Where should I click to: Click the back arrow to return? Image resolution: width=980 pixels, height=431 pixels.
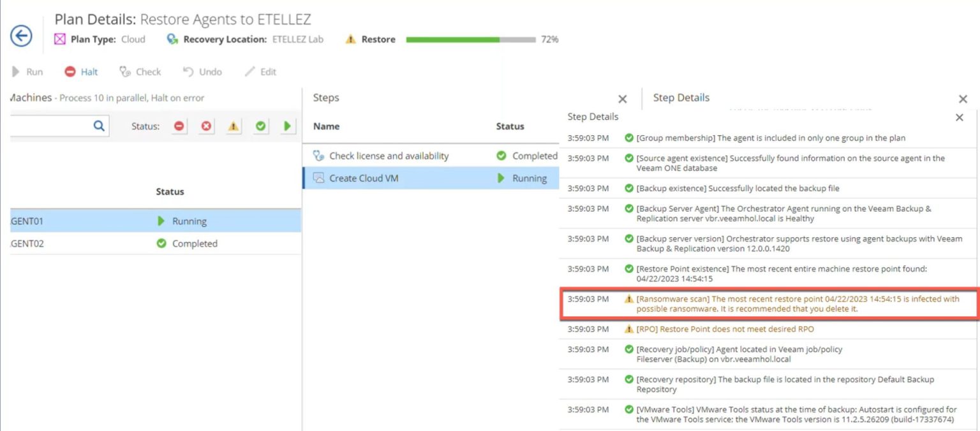(21, 36)
